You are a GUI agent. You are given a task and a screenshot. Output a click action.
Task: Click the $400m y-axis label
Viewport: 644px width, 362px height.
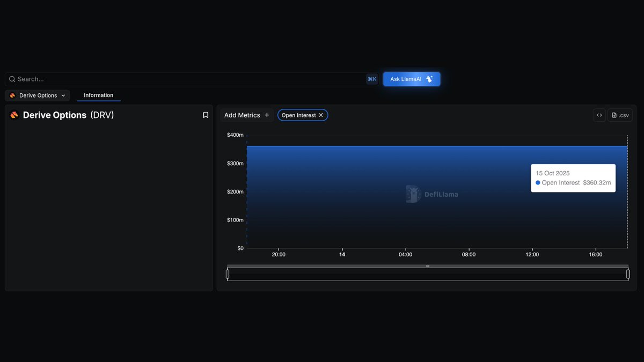coord(235,135)
